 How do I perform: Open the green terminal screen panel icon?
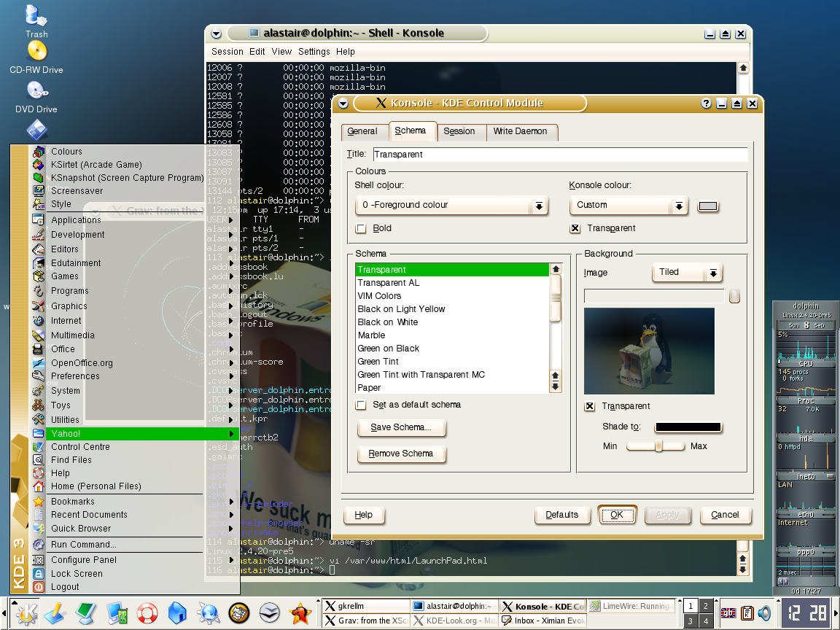tap(86, 613)
